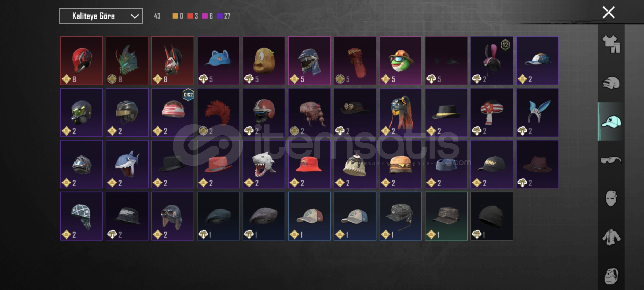644x290 pixels.
Task: Select the green frog pilot hat item
Action: (400, 61)
